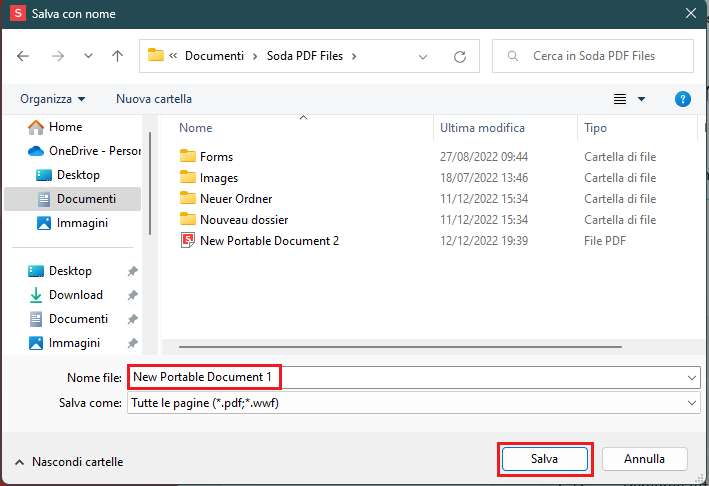Open recent locations chevron beside navigation arrows

88,56
